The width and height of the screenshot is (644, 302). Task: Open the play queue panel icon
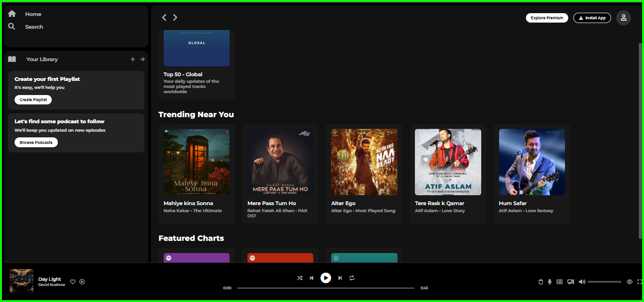(560, 281)
